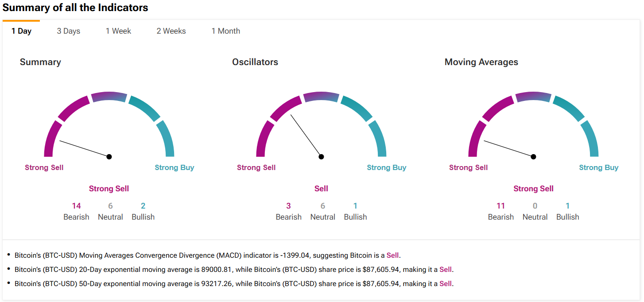Click Strong Sell label on Moving Averages gauge
Screen dimensions: 644x302
(468, 167)
